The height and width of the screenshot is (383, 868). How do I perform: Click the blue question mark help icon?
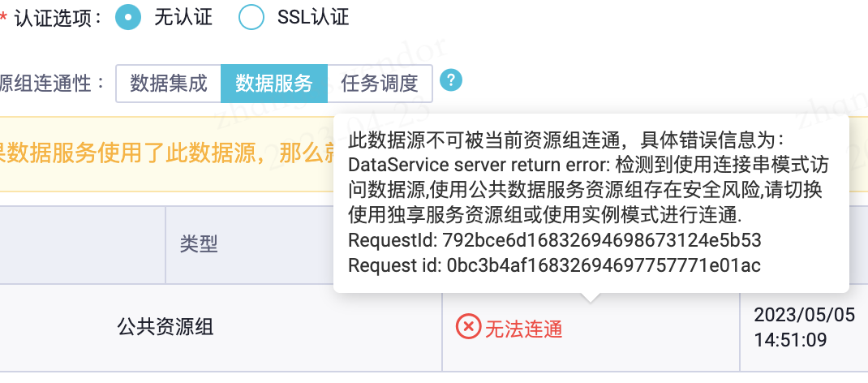[x=451, y=80]
